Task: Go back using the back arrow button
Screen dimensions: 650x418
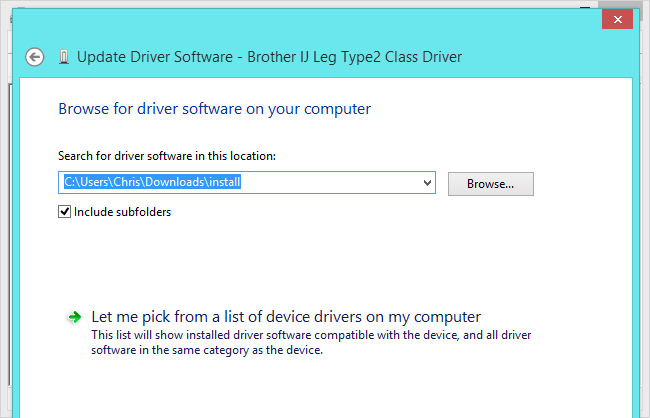Action: tap(36, 57)
